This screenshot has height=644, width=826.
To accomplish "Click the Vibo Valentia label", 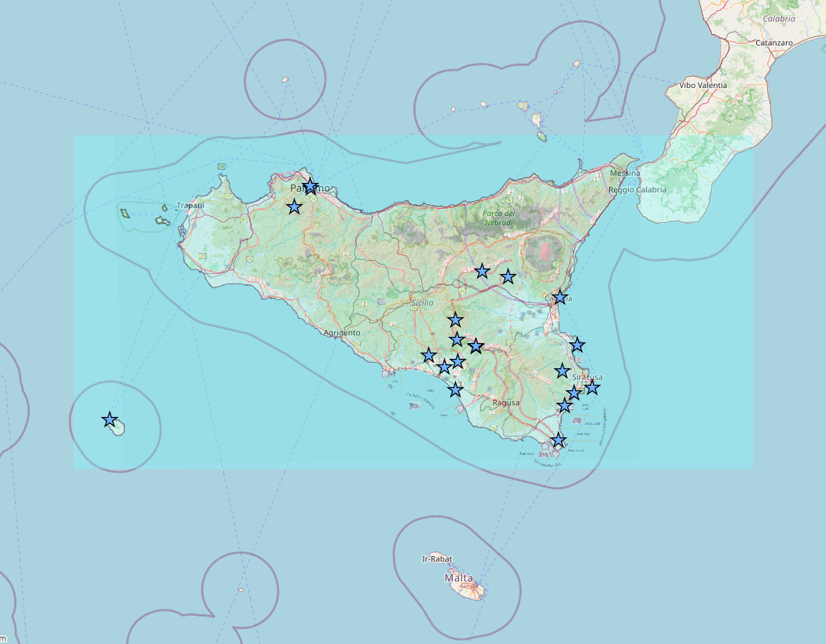I will point(703,85).
